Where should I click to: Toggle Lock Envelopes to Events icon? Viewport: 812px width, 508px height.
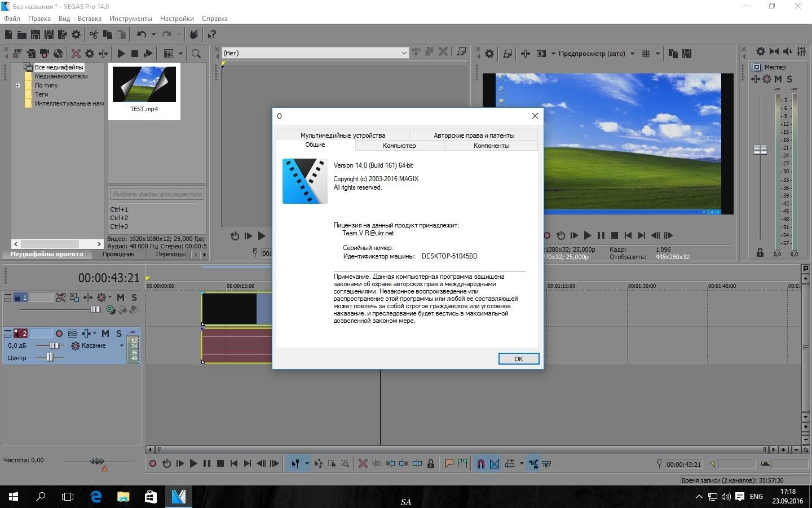(x=533, y=463)
